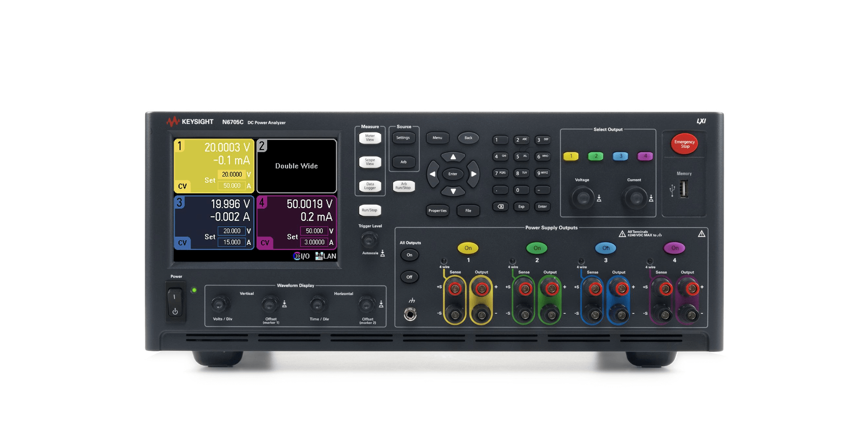Tap numeric key 6 MNO
This screenshot has height=445, width=868.
[542, 156]
